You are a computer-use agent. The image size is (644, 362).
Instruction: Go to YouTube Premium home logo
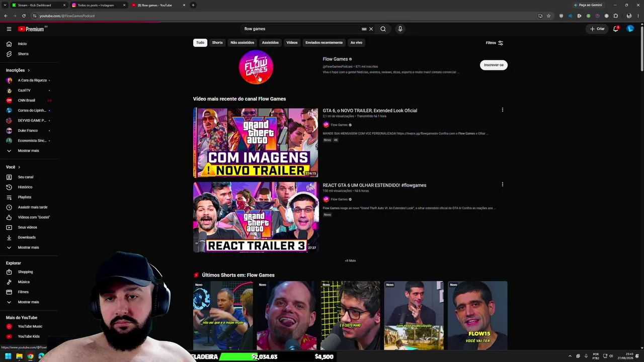pyautogui.click(x=32, y=29)
